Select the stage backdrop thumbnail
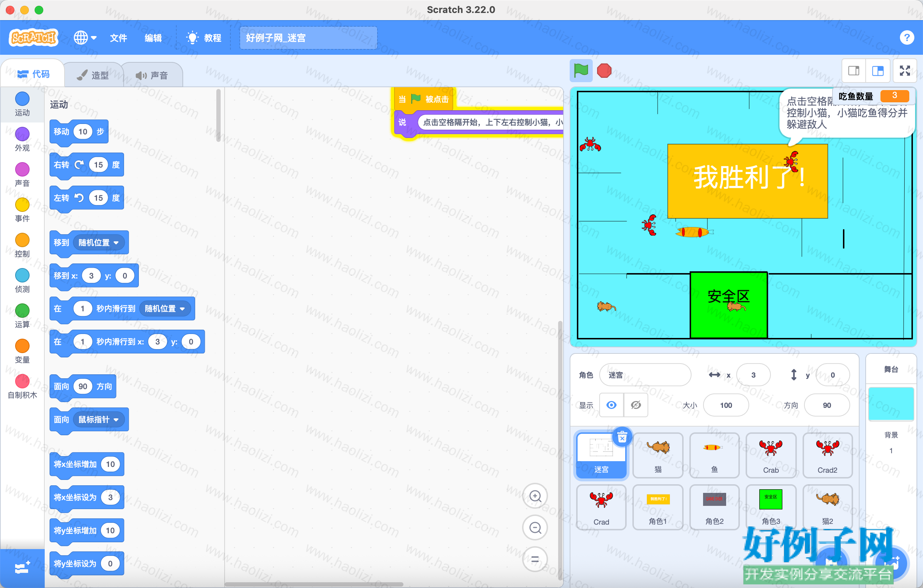The height and width of the screenshot is (588, 923). (891, 404)
